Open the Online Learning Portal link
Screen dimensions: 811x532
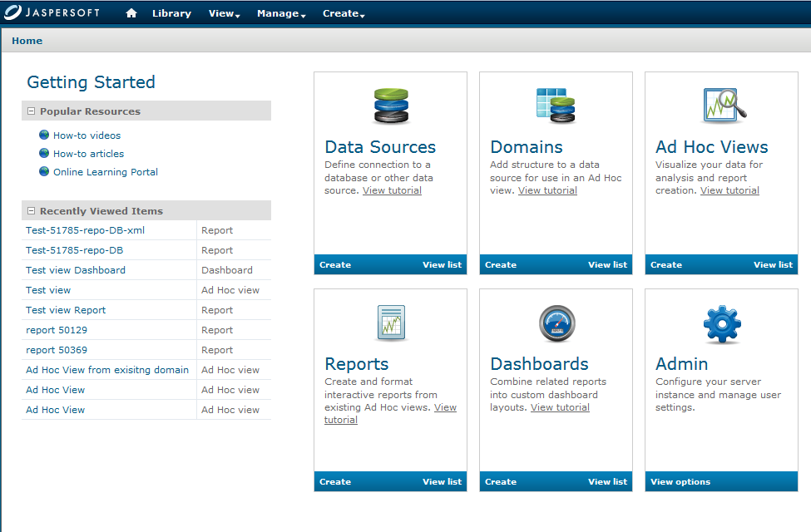click(106, 172)
